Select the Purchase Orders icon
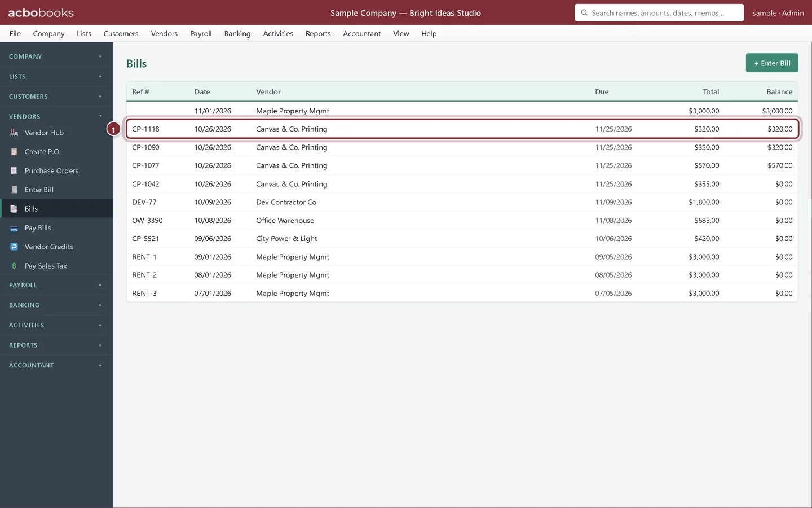Screen dimensions: 812x508 point(14,170)
